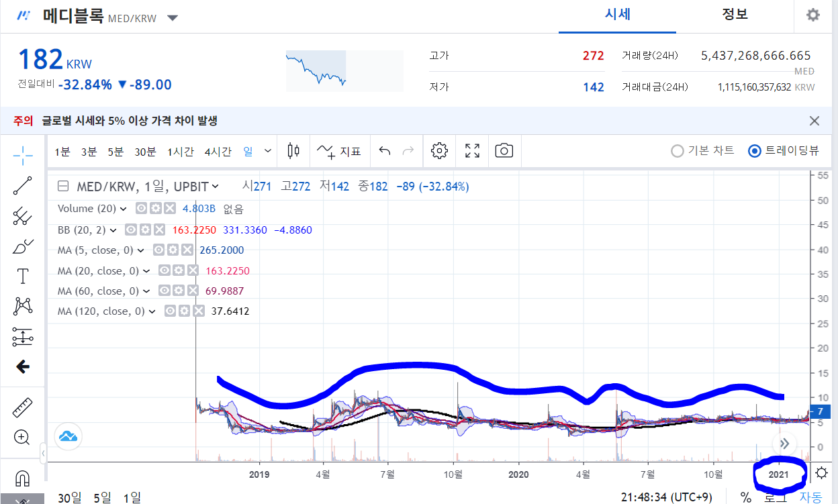Jump to latest bar with double-arrow button
Image resolution: width=838 pixels, height=504 pixels.
click(x=784, y=443)
